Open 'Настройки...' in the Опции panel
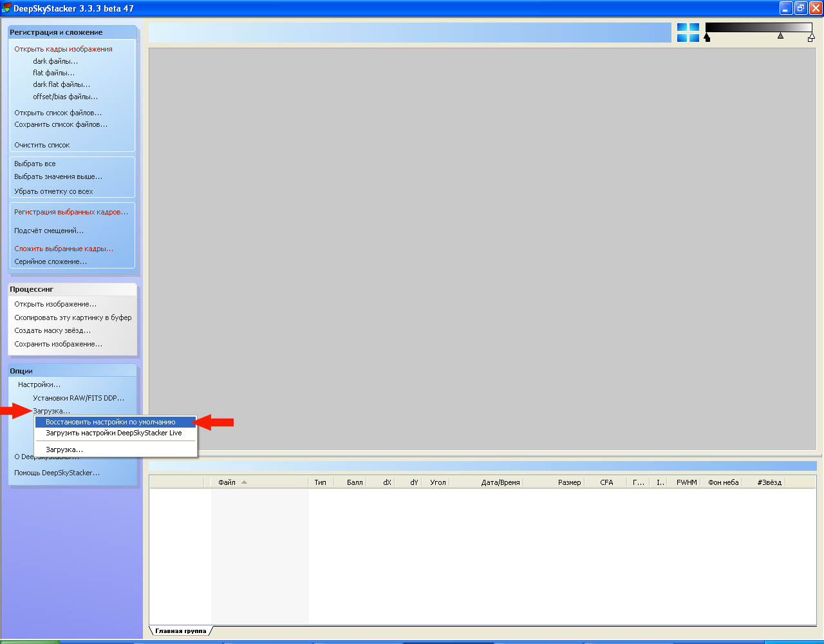824x644 pixels. [39, 384]
